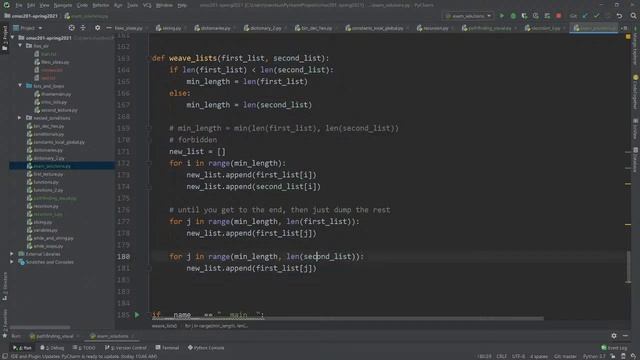The width and height of the screenshot is (640, 360).
Task: Run the exam_solutions configuration with green play icon
Action: (502, 16)
